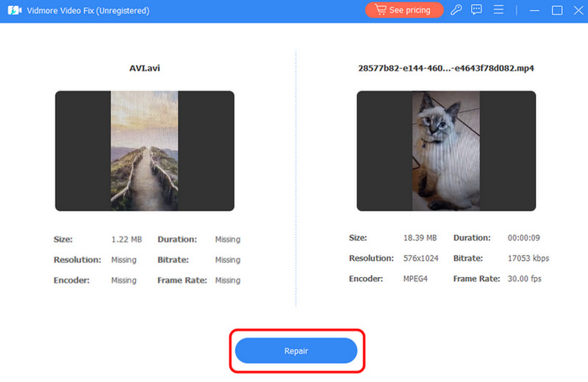Click the shopping cart icon

[x=380, y=10]
